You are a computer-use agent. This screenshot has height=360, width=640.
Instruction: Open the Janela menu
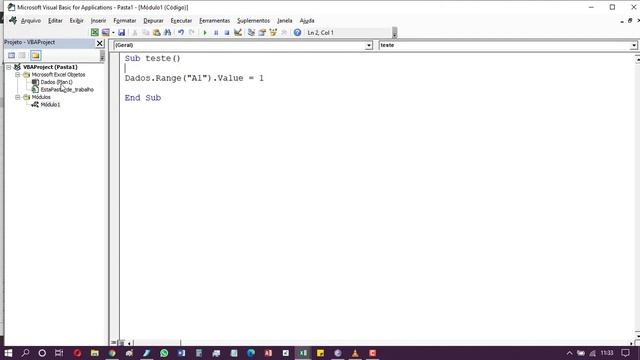coord(284,20)
